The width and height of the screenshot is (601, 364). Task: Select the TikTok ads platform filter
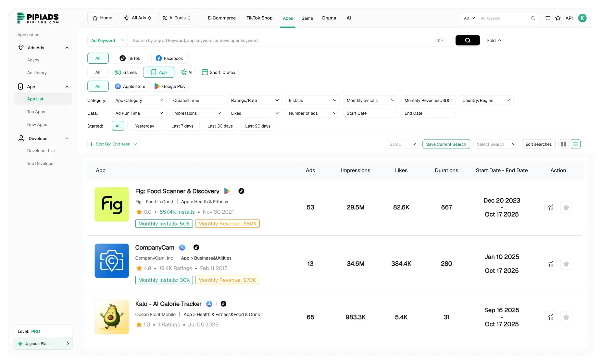coord(130,58)
